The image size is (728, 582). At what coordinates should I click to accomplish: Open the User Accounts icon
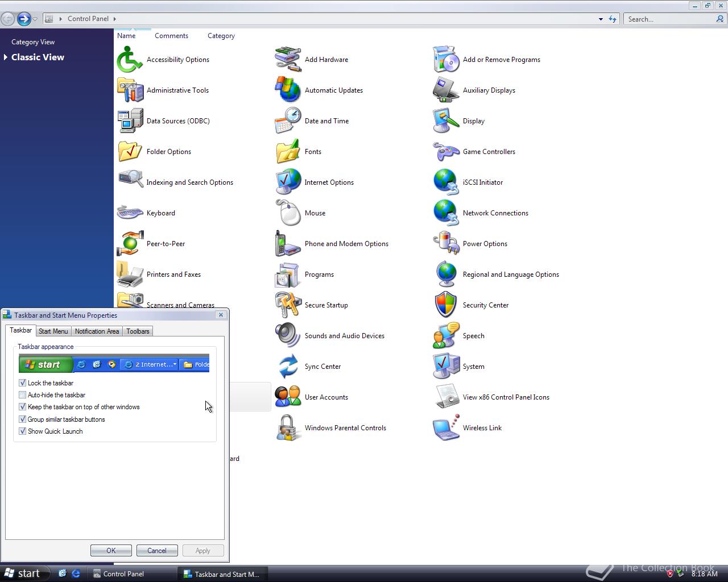pos(288,397)
